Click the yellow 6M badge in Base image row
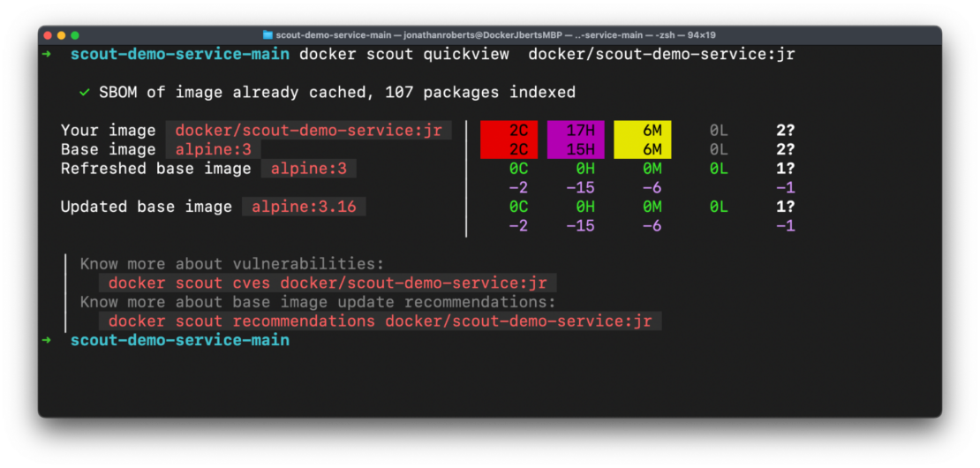 click(643, 149)
